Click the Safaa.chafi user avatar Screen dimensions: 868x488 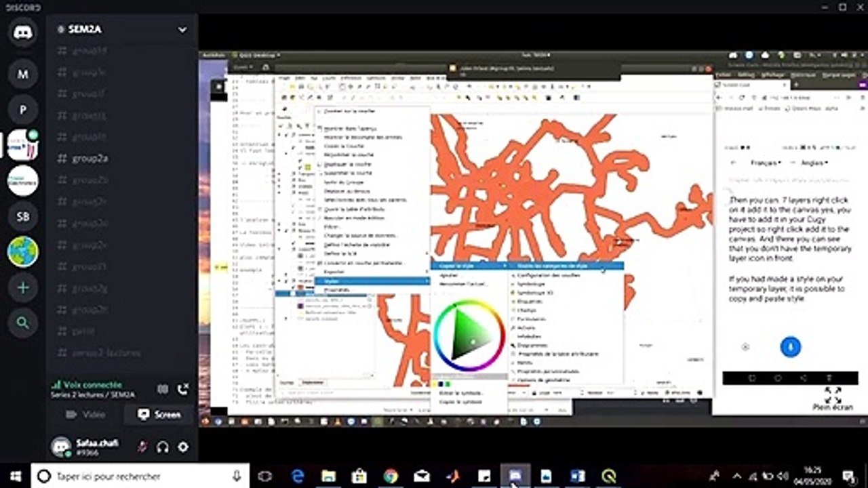pyautogui.click(x=61, y=446)
